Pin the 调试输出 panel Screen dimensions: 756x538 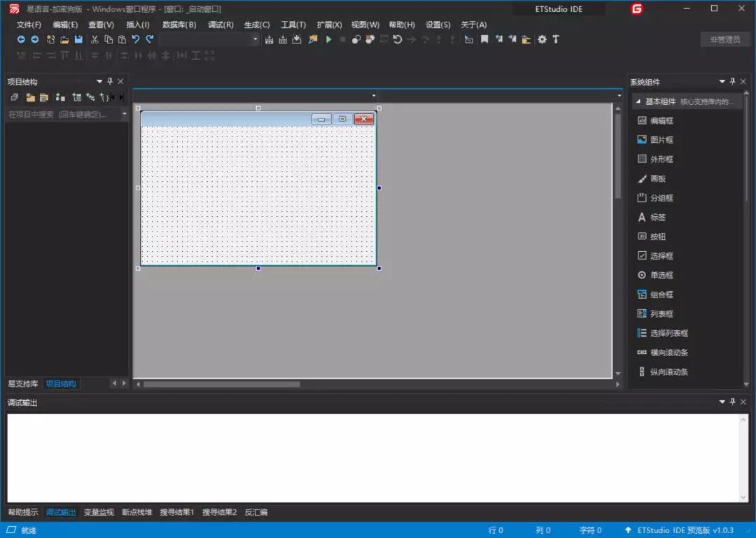click(x=732, y=402)
